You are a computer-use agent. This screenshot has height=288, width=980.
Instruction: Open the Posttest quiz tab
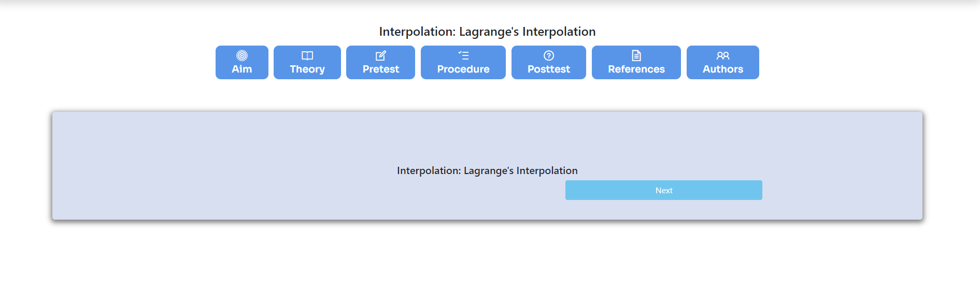pyautogui.click(x=549, y=62)
